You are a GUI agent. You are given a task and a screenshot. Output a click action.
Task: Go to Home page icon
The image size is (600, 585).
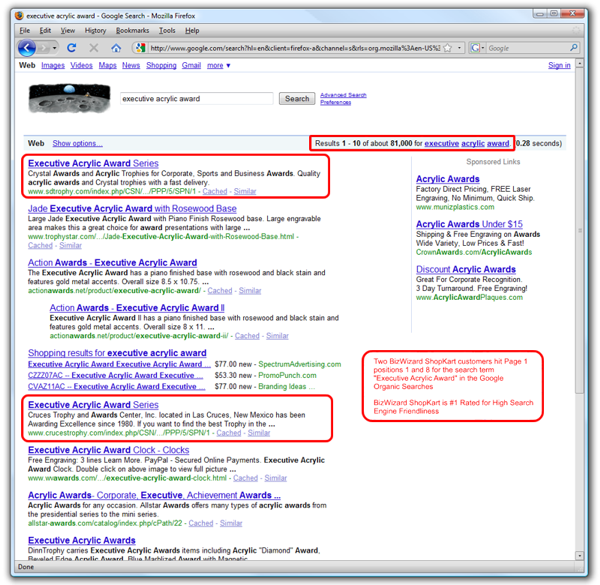116,48
